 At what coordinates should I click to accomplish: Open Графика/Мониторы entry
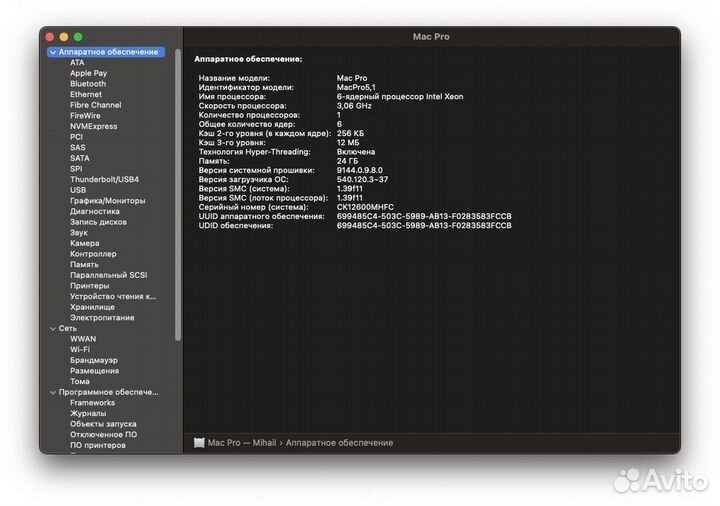click(x=107, y=201)
